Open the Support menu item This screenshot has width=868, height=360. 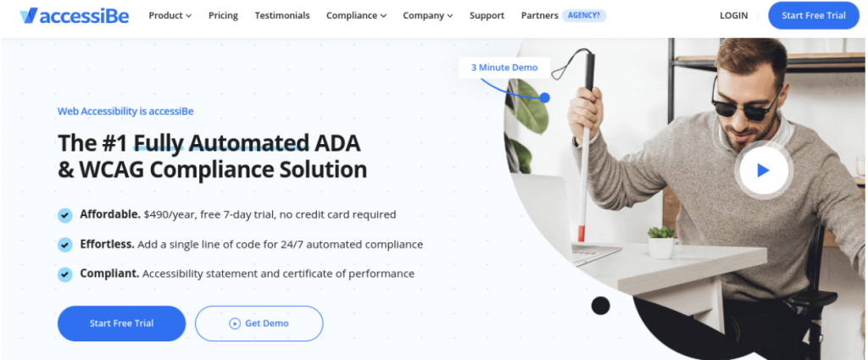coord(487,15)
